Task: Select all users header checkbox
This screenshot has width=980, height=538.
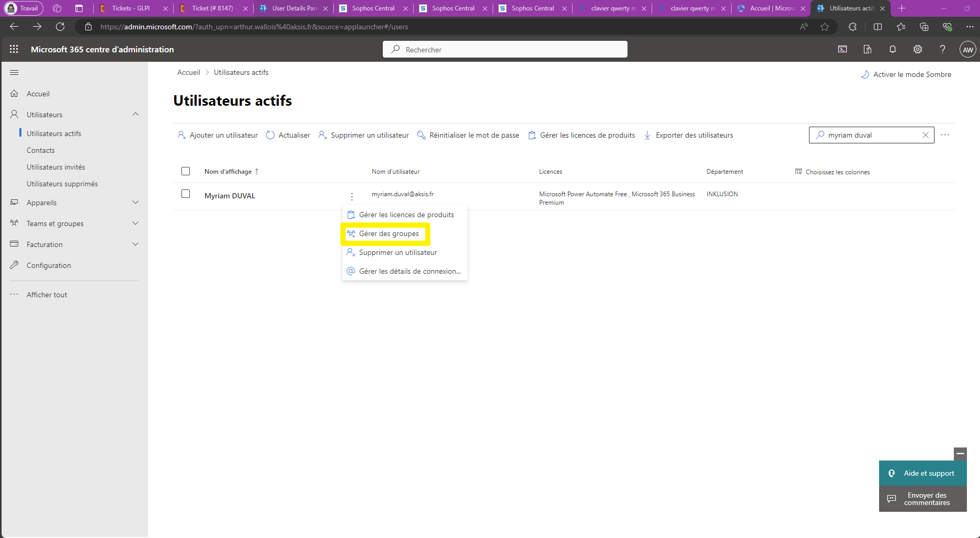Action: [x=186, y=171]
